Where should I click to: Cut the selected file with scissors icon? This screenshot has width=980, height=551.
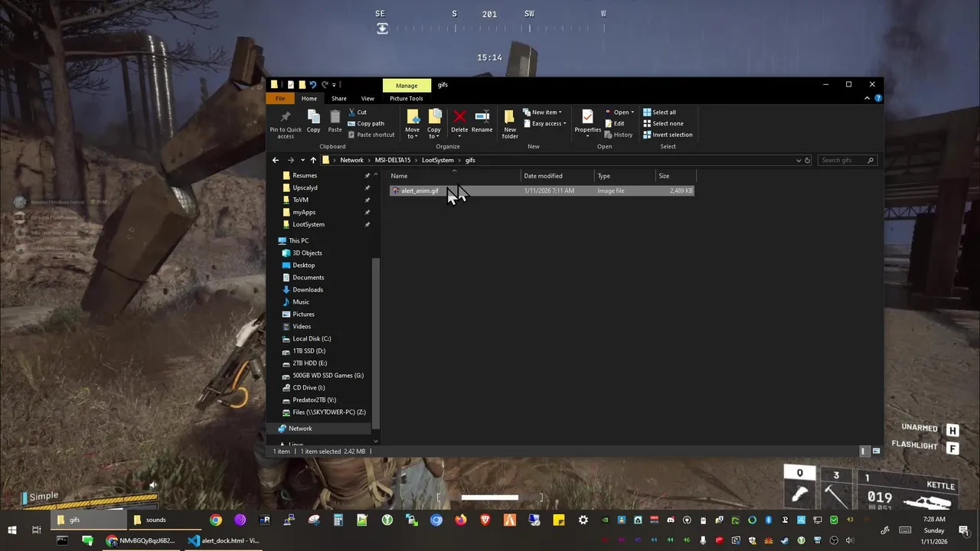click(x=352, y=112)
